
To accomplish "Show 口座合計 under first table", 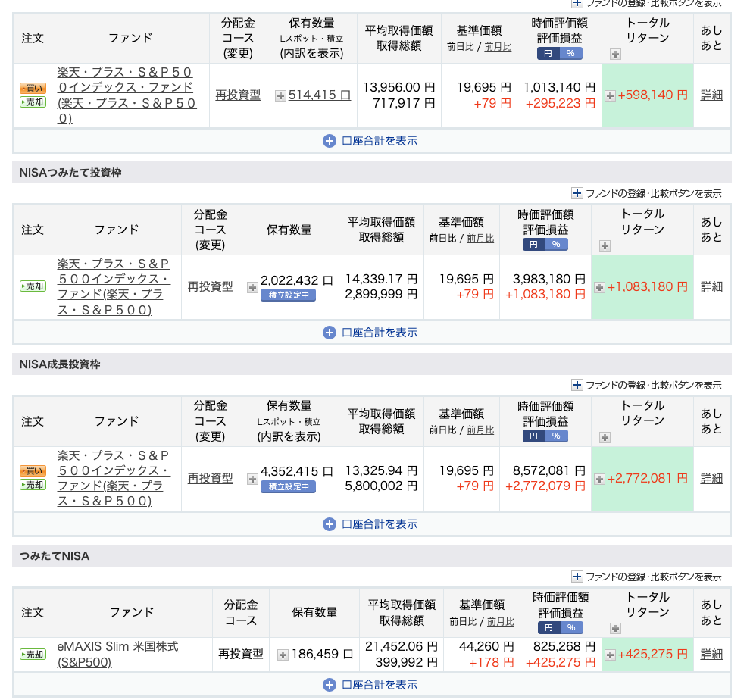I will [370, 141].
